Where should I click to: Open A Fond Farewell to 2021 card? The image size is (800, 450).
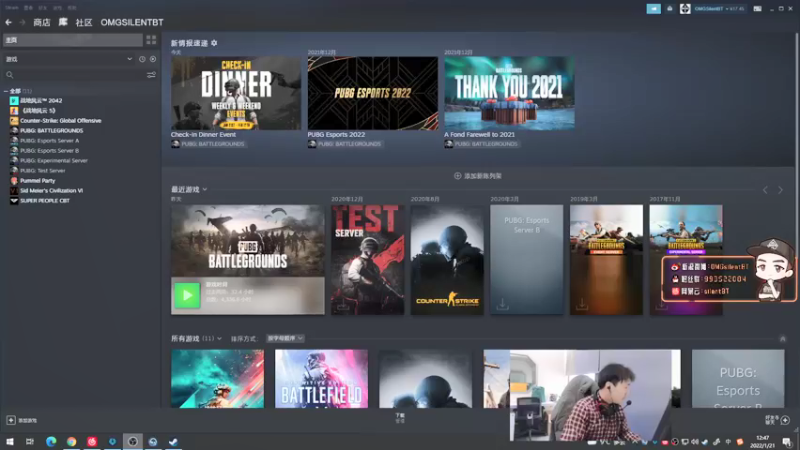click(509, 93)
